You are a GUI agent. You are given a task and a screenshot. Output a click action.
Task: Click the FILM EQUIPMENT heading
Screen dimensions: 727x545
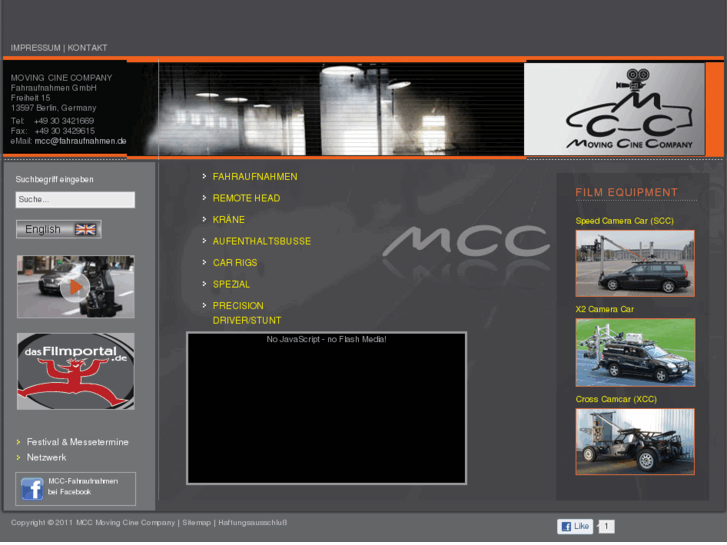(x=626, y=192)
